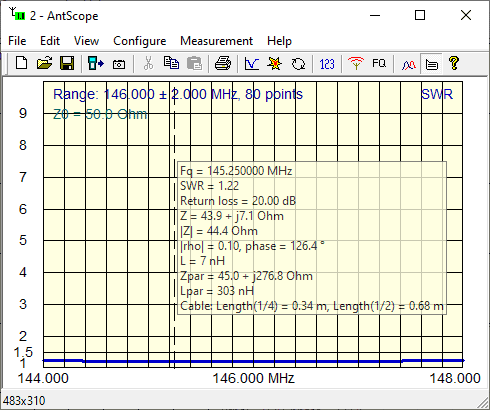Click the camera screenshot icon
Image resolution: width=490 pixels, height=410 pixels.
[x=119, y=64]
